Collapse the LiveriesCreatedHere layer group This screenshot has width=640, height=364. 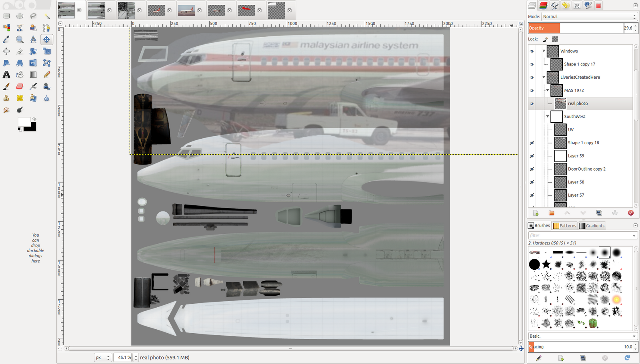[x=544, y=77]
